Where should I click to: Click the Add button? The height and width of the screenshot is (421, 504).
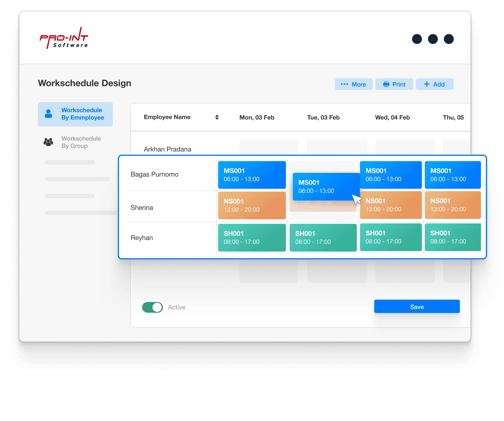click(434, 84)
